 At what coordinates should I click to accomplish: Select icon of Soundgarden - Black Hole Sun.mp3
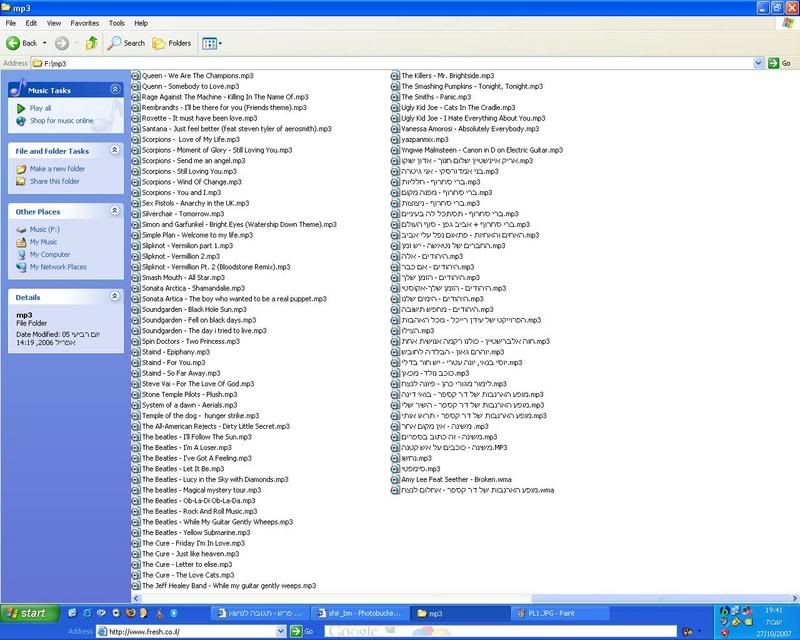click(136, 310)
